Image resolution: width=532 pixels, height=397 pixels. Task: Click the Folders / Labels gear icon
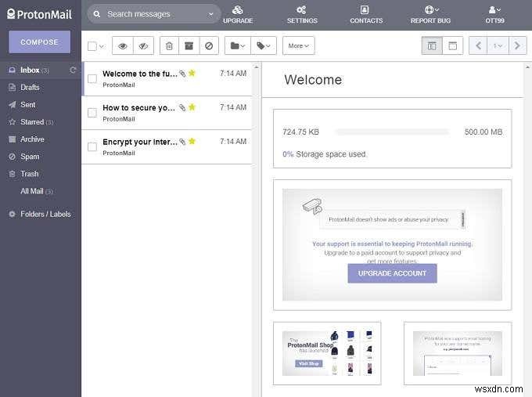(x=12, y=215)
